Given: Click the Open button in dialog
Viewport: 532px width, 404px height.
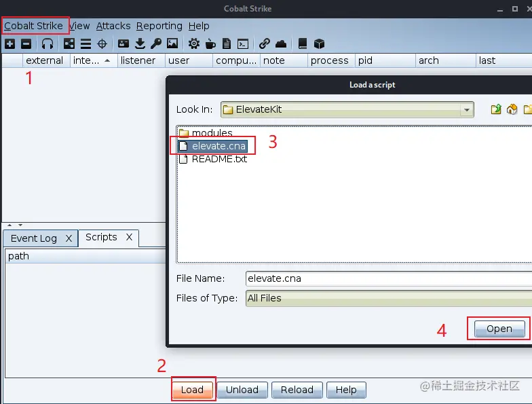Looking at the screenshot, I should point(499,329).
